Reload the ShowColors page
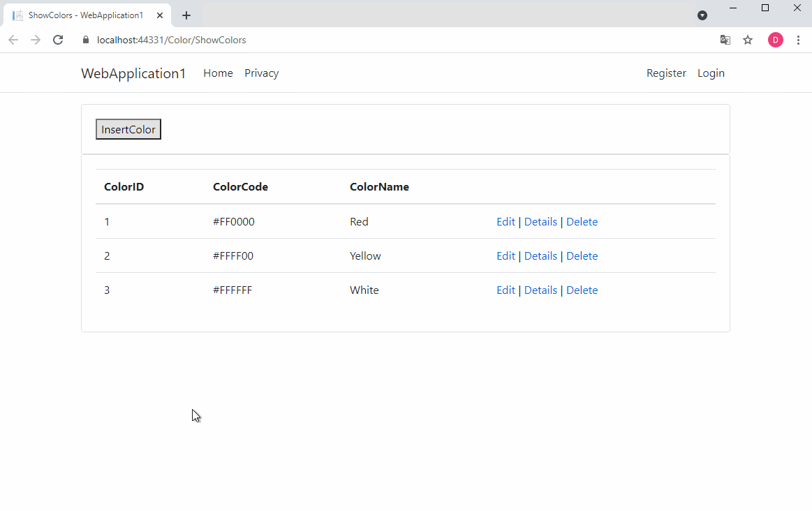Screen dimensions: 812x511 tap(58, 40)
